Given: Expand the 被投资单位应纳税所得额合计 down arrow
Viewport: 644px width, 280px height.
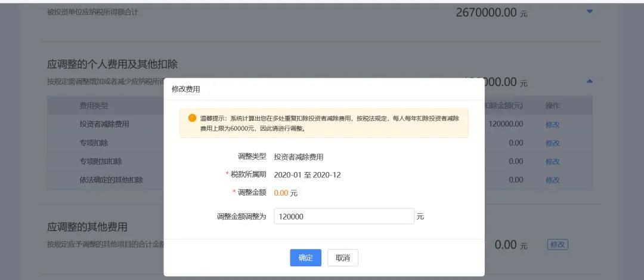Looking at the screenshot, I should 590,11.
